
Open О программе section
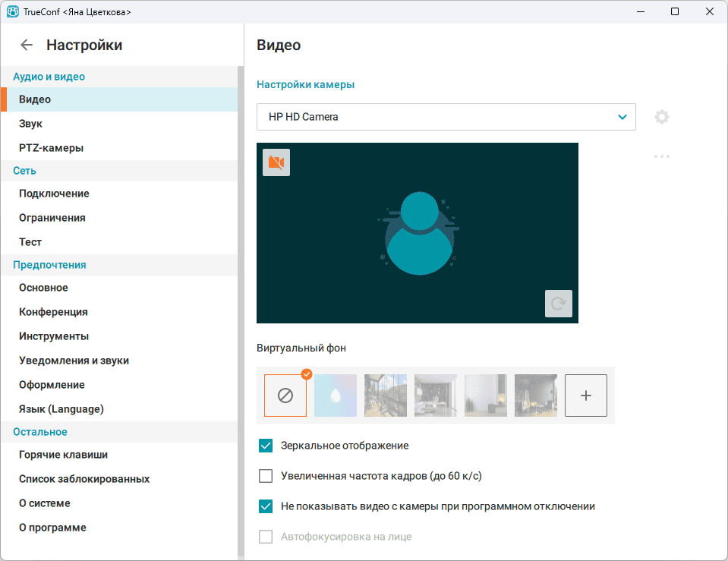pos(119,528)
